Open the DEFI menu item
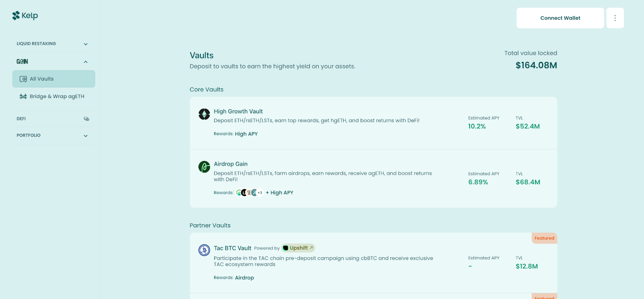 [x=54, y=119]
